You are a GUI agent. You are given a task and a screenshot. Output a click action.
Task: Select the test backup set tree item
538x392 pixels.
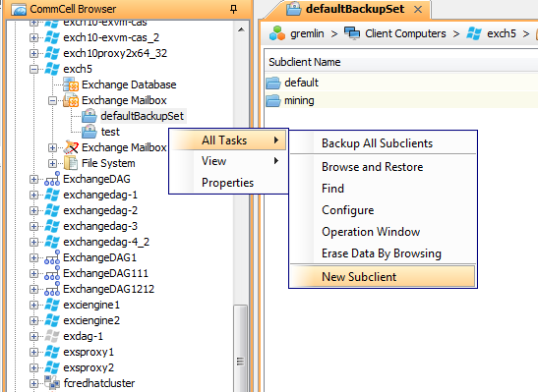110,132
